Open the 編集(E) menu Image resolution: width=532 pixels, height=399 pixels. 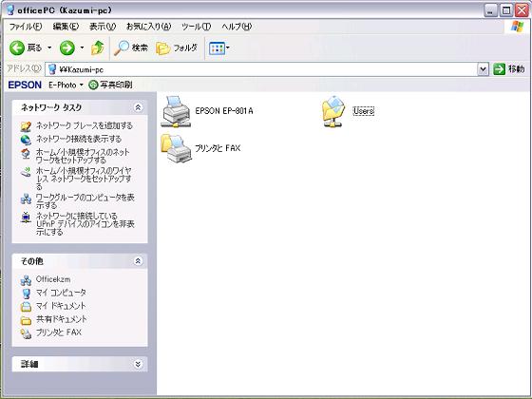coord(66,27)
